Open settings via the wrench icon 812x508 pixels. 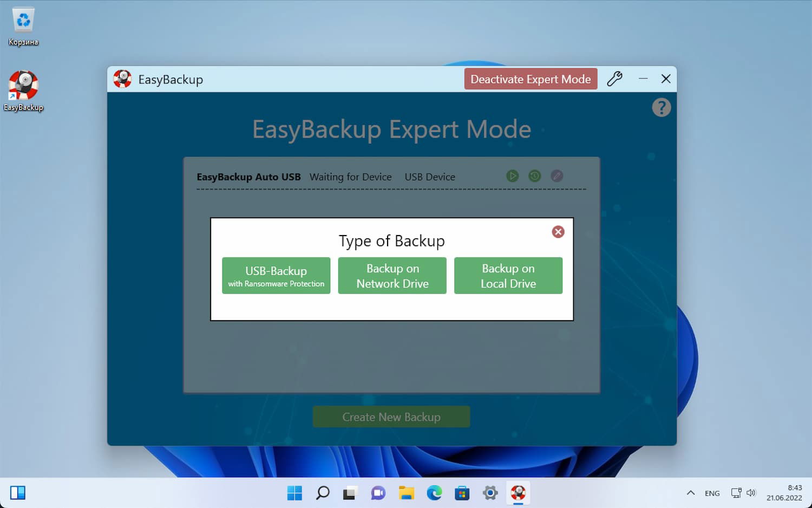[x=614, y=79]
